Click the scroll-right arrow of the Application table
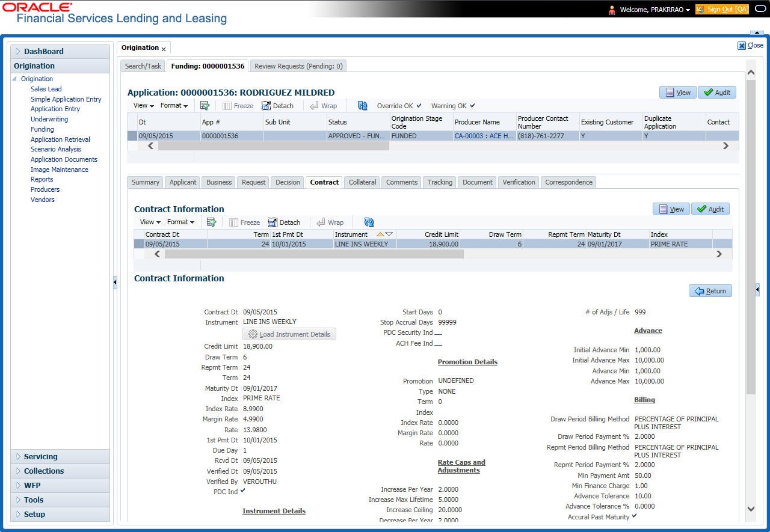 tap(725, 145)
